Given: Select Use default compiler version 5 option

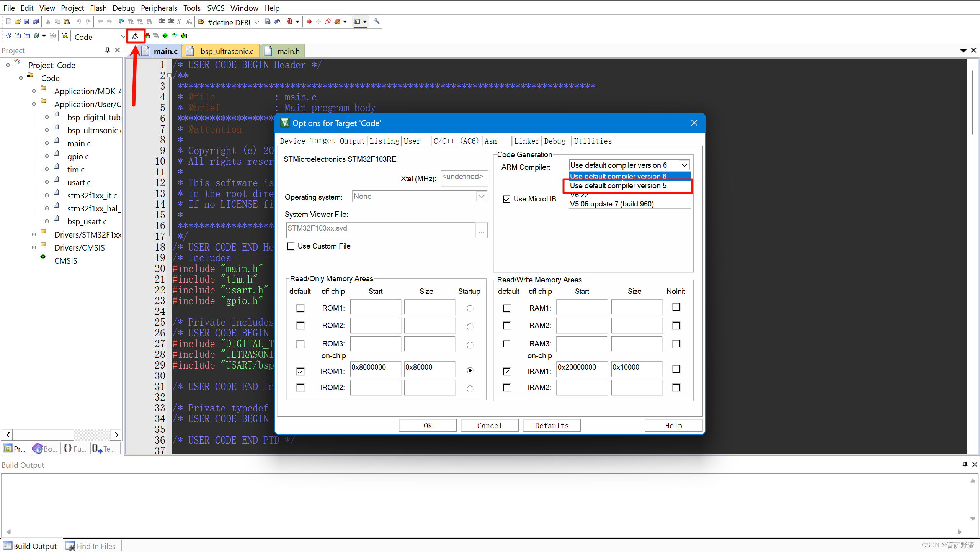Looking at the screenshot, I should point(618,186).
